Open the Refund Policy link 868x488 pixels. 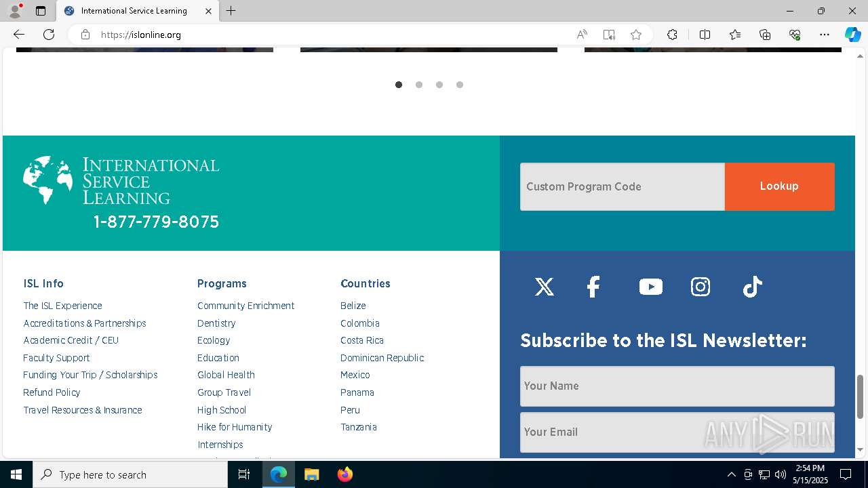pyautogui.click(x=52, y=392)
